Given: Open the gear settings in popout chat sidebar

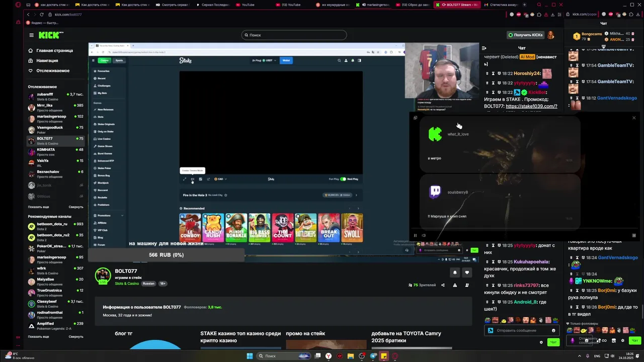Looking at the screenshot, I should pos(622,340).
